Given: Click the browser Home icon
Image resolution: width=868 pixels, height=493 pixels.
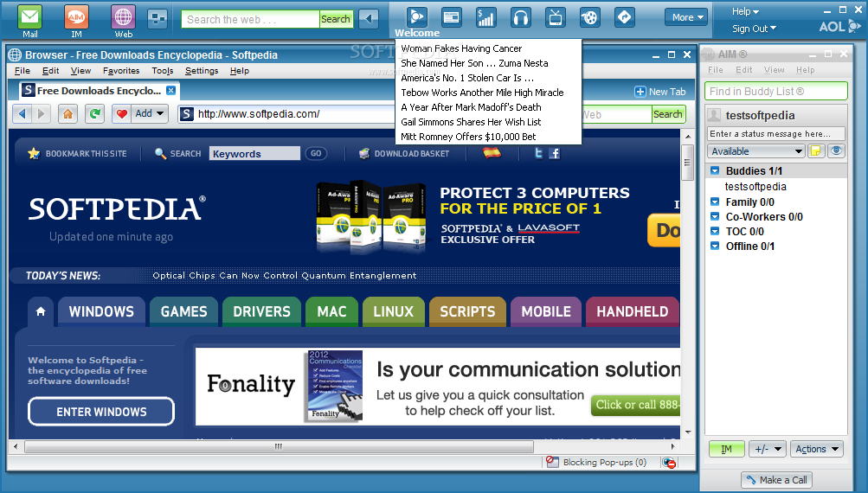Looking at the screenshot, I should (x=68, y=114).
